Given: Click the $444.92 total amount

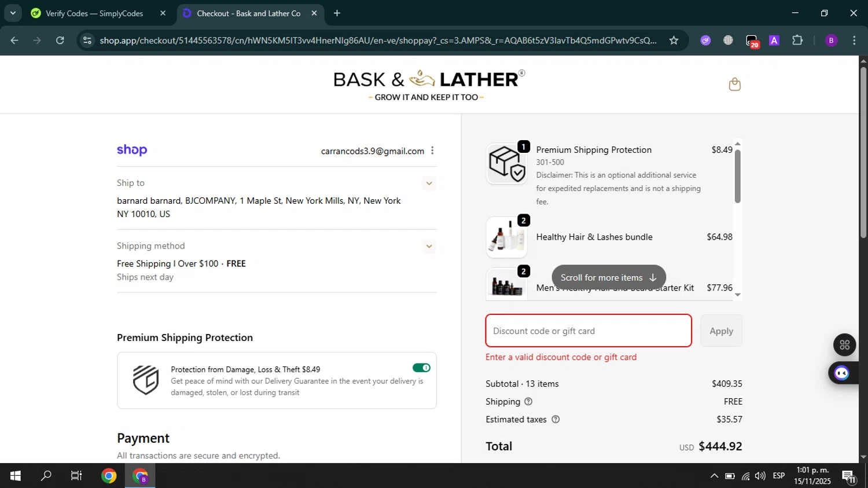Looking at the screenshot, I should point(720,446).
